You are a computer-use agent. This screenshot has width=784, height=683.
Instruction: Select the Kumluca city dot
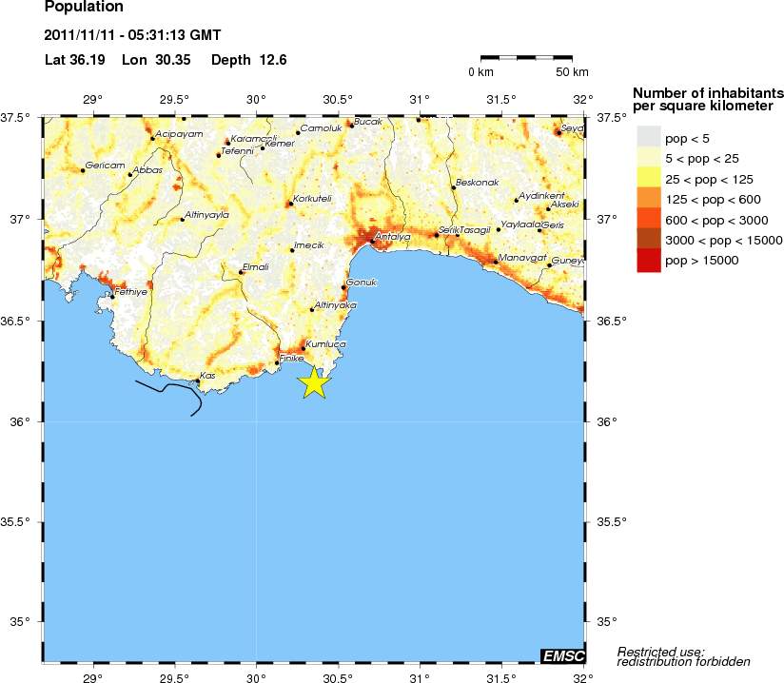(x=304, y=348)
